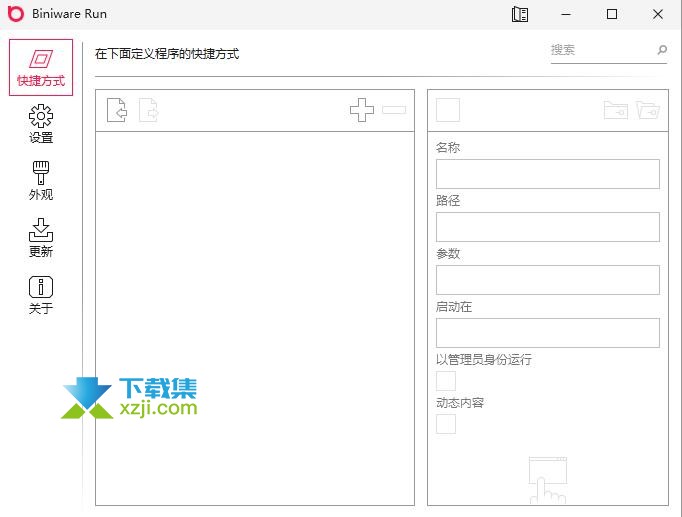
Task: Toggle the 以管理员身份运行 checkbox
Action: point(446,381)
